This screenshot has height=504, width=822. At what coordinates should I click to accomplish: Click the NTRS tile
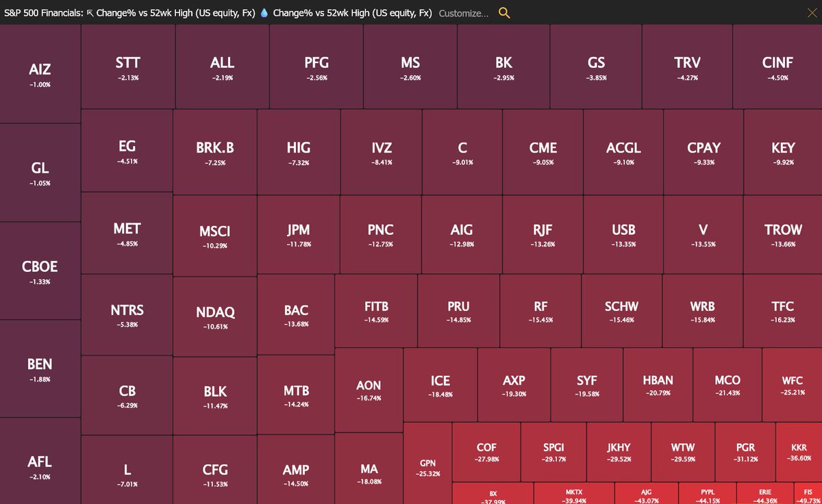coord(127,315)
